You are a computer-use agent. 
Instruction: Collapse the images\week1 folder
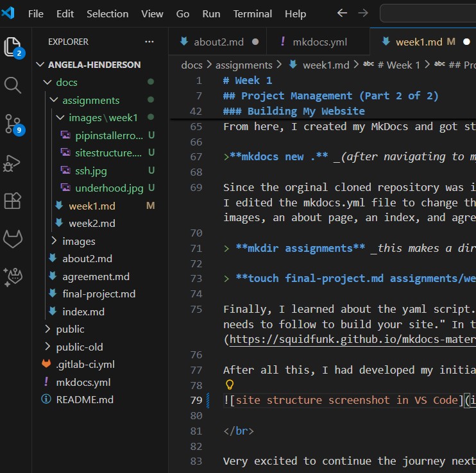point(103,118)
